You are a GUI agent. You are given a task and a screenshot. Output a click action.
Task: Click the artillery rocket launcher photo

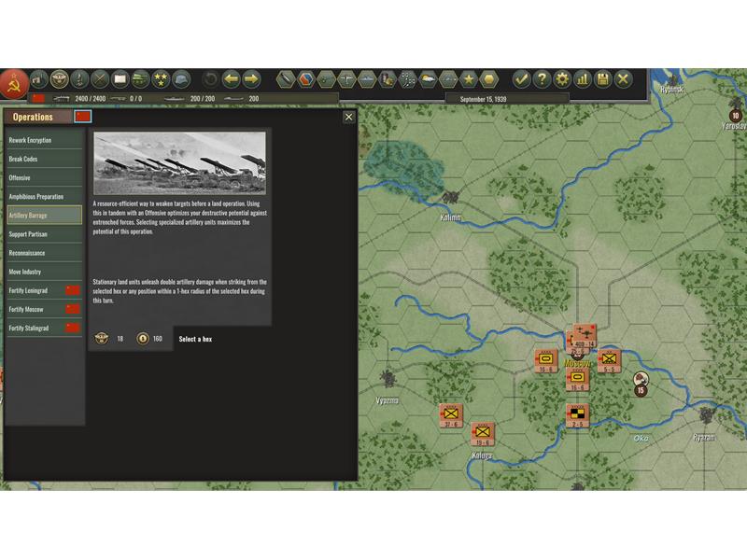179,163
